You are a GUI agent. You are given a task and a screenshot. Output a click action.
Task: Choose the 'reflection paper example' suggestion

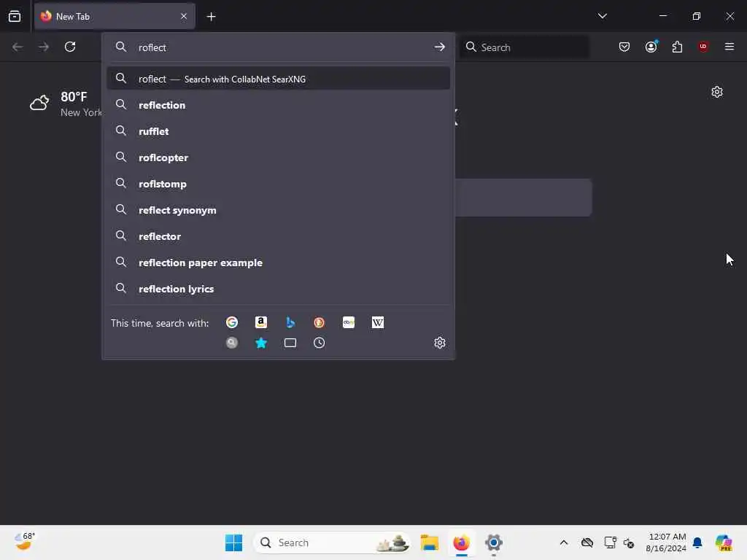[278, 262]
